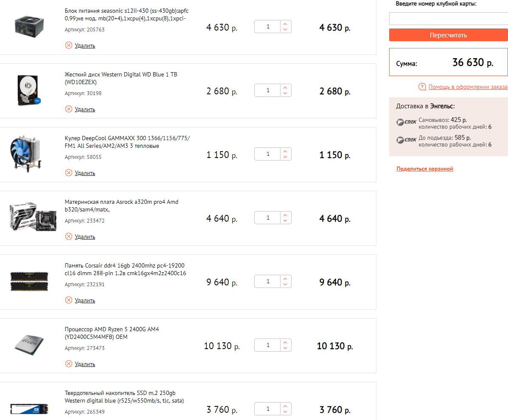
Task: Decrease quantity of Asrock motherboard
Action: click(285, 220)
